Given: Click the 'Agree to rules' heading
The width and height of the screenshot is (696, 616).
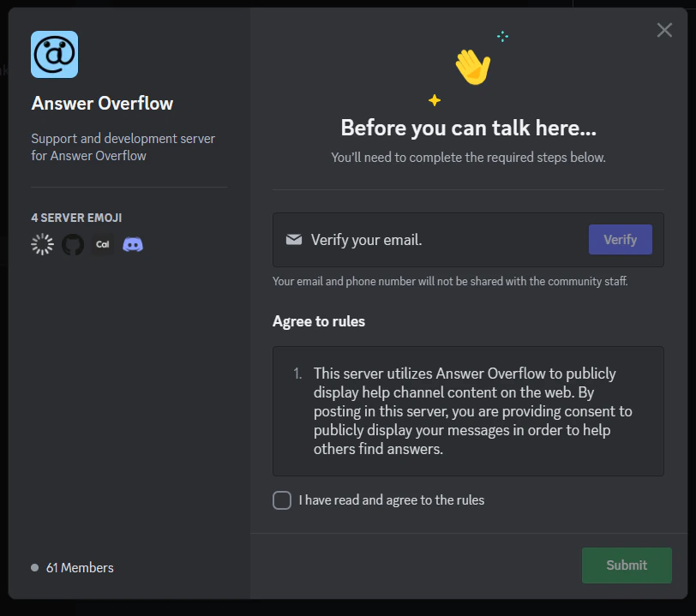Looking at the screenshot, I should [x=319, y=321].
